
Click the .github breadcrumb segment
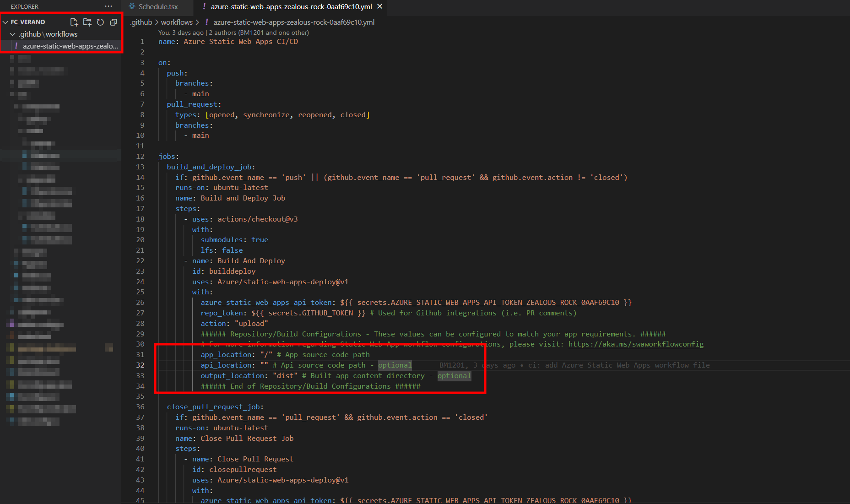[141, 22]
